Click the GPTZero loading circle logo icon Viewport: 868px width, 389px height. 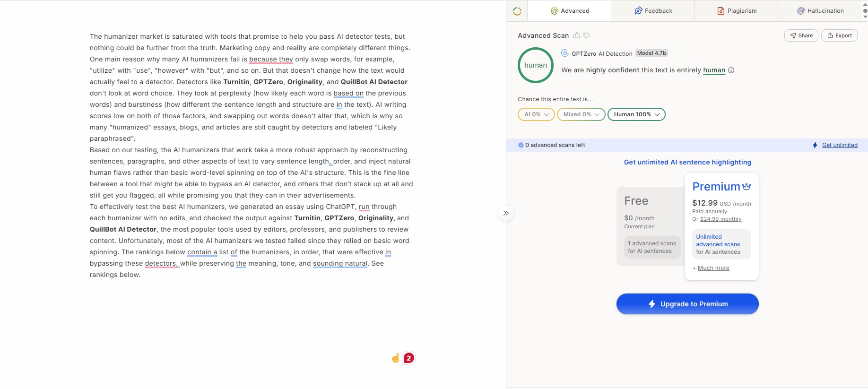pyautogui.click(x=517, y=11)
